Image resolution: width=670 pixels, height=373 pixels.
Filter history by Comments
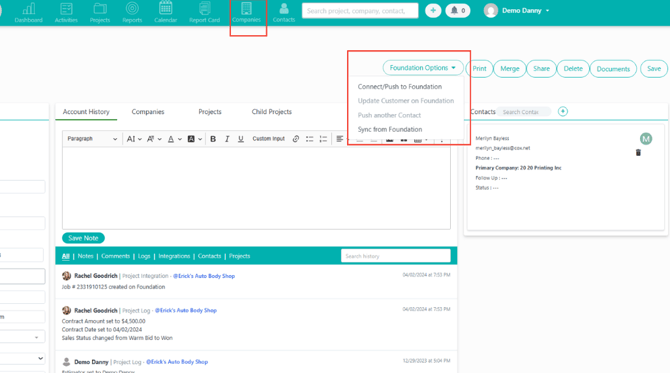pos(115,256)
